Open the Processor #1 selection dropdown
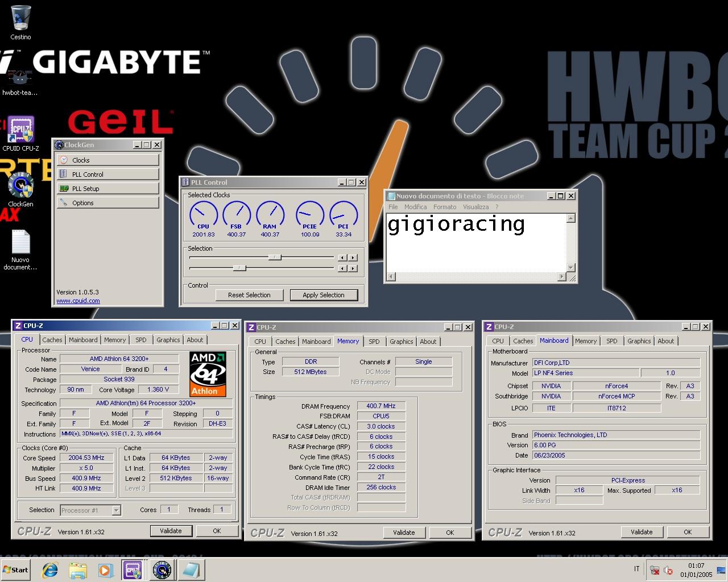 coord(90,510)
